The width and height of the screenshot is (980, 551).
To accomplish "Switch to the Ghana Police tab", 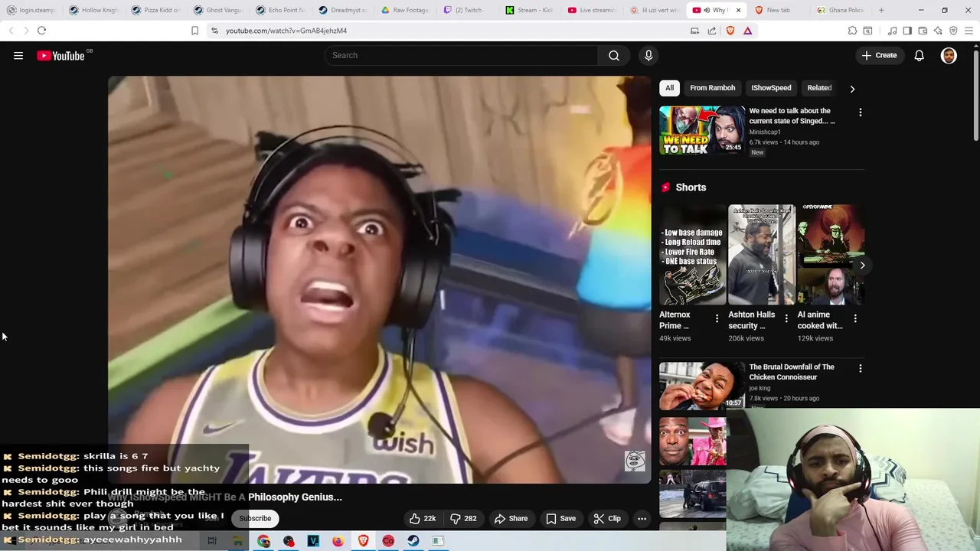I will [x=841, y=10].
